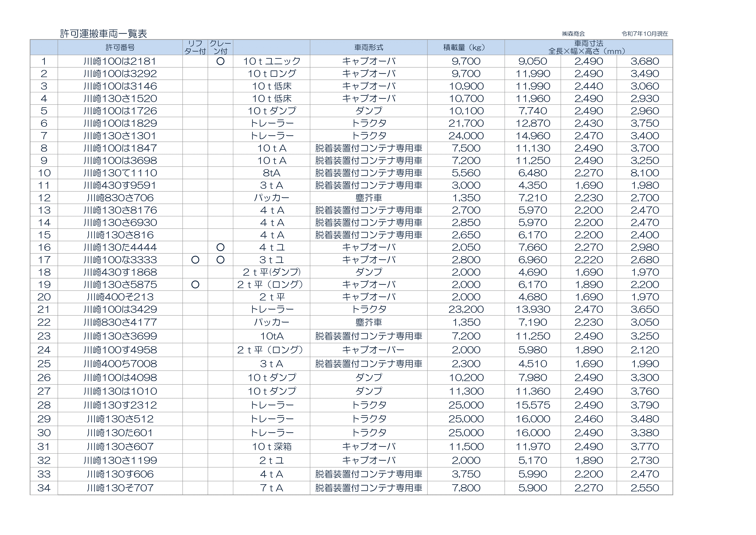Click the lifter circle mark in row 19
Image resolution: width=756 pixels, height=535 pixels.
point(195,285)
